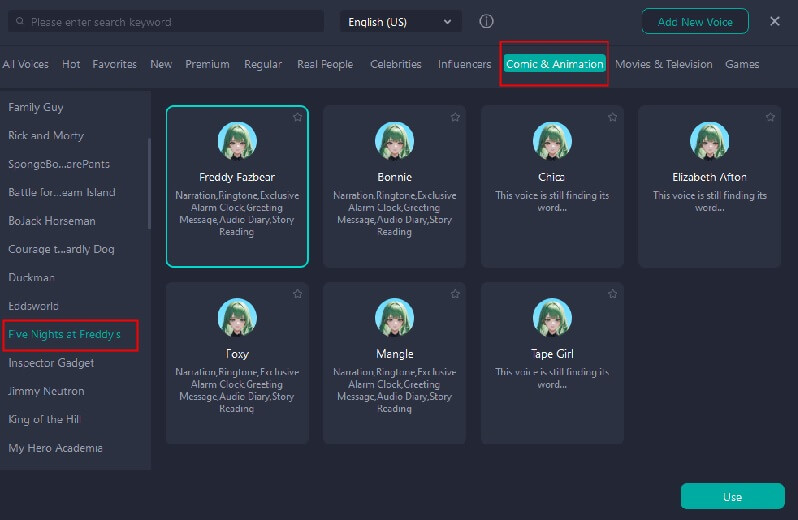Screen dimensions: 798x520
Task: Click the info circle icon
Action: (486, 21)
